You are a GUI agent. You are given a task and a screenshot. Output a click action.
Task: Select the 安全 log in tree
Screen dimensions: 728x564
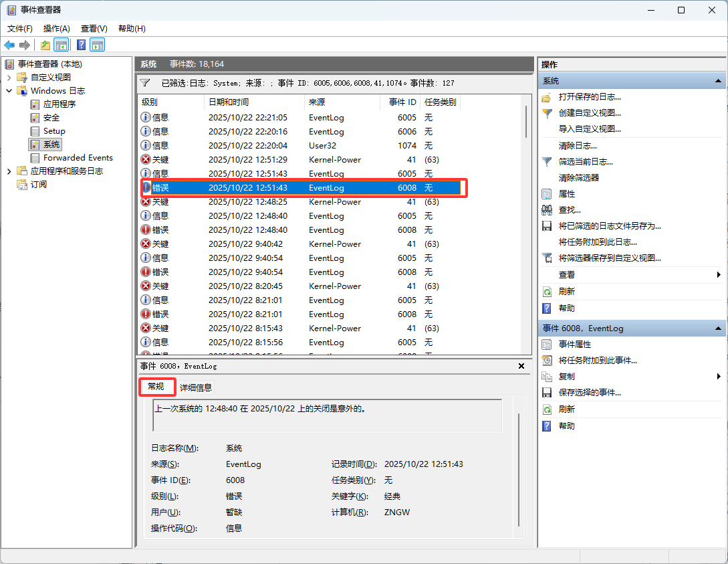(x=51, y=118)
